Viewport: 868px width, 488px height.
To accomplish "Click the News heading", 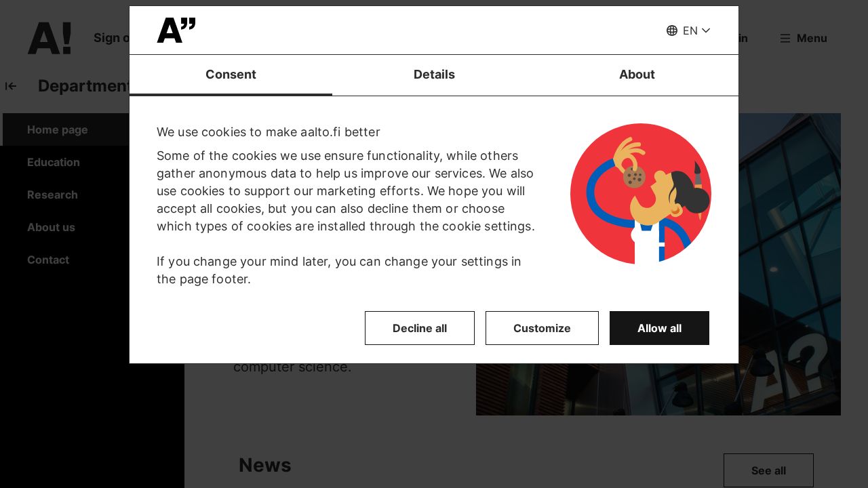I will [265, 465].
